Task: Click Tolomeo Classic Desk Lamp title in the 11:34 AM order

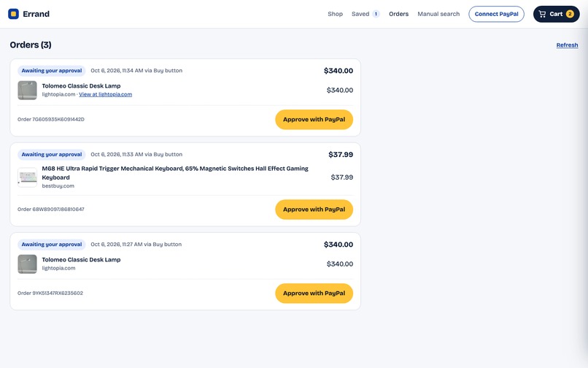Action: click(81, 86)
